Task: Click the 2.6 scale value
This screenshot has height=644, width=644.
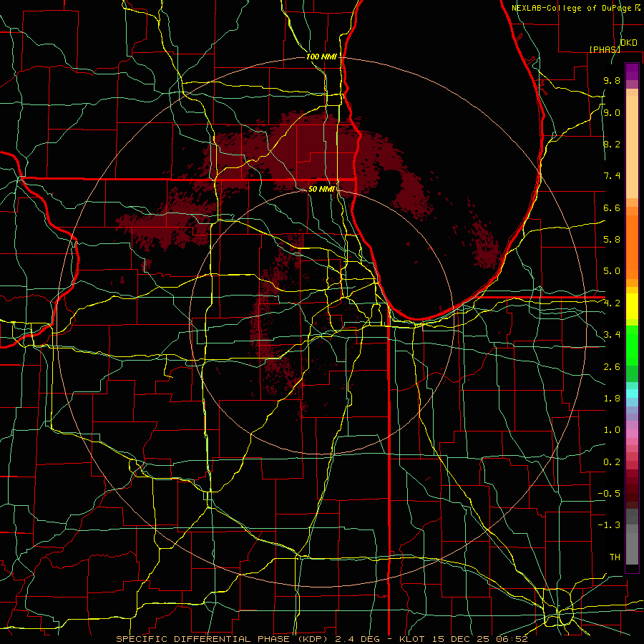Action: click(612, 367)
